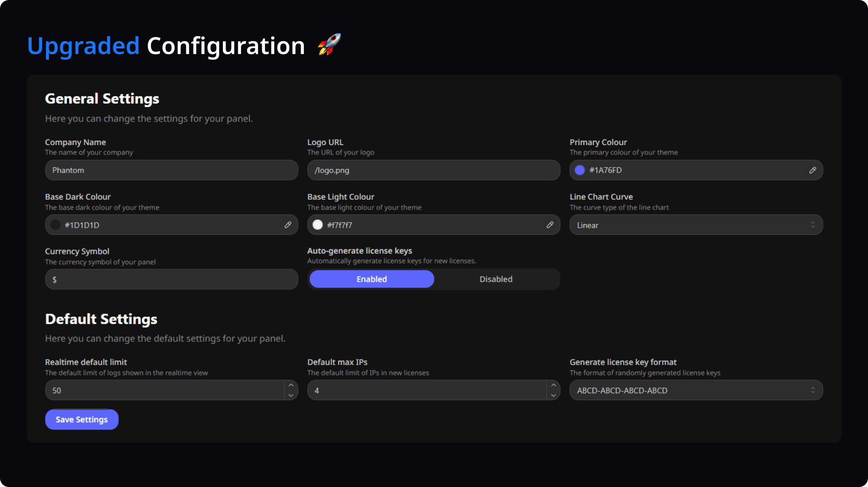The height and width of the screenshot is (487, 868).
Task: Decrement Default max IPs using down arrow
Action: [553, 395]
